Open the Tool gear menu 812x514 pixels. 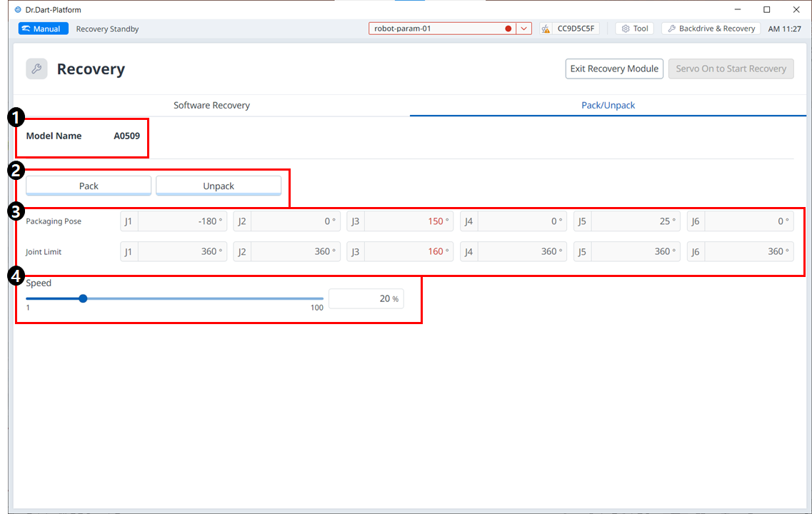634,29
